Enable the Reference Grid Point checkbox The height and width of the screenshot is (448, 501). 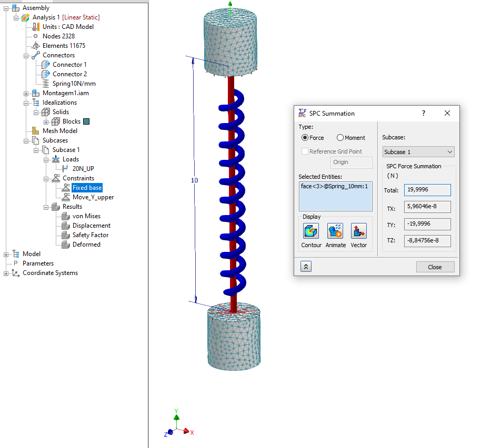coord(304,151)
